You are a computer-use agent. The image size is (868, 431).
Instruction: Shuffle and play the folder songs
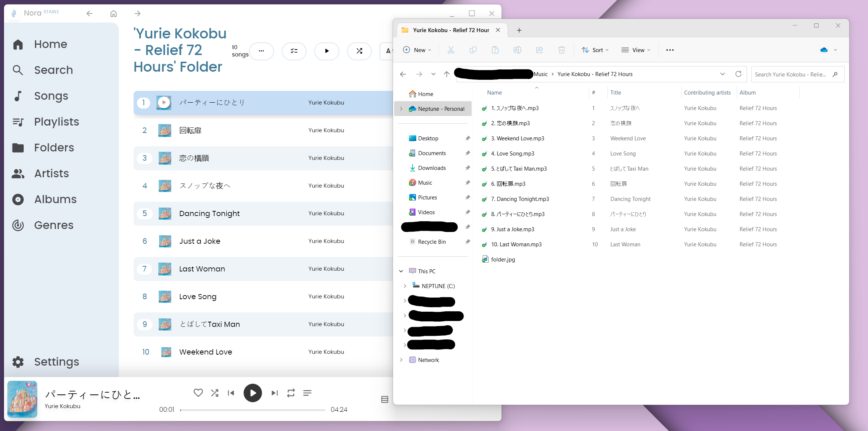pyautogui.click(x=359, y=51)
